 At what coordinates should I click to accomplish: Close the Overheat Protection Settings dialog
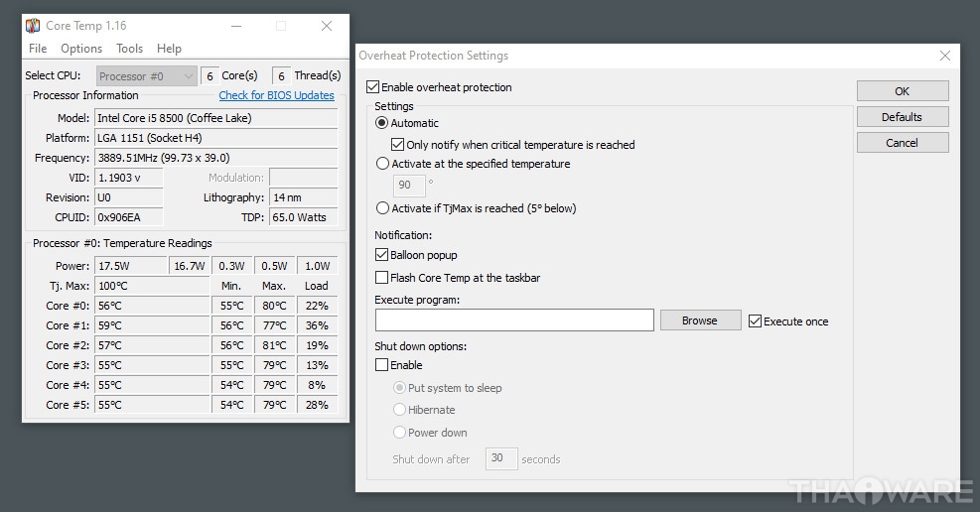pos(944,56)
